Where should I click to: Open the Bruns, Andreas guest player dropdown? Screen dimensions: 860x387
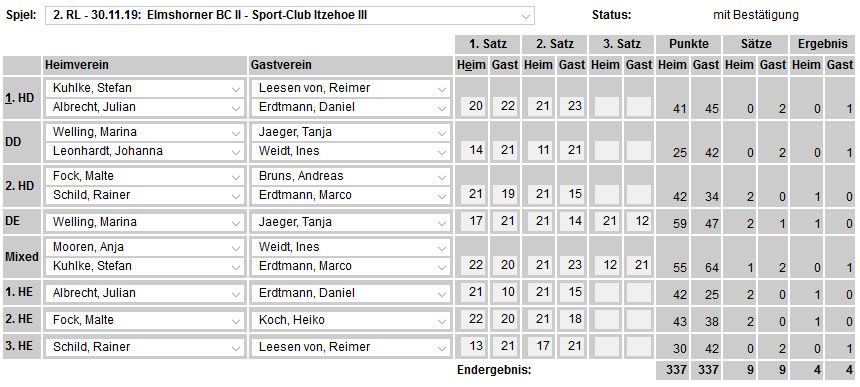click(x=350, y=176)
